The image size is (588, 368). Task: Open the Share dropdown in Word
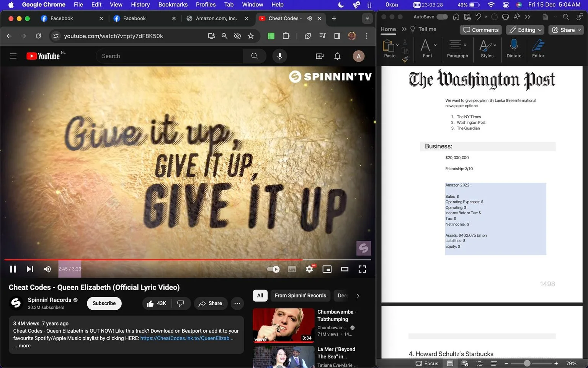(566, 30)
